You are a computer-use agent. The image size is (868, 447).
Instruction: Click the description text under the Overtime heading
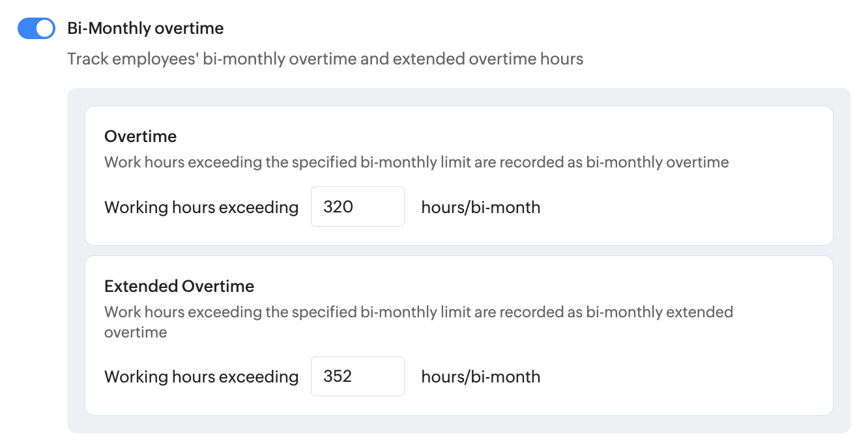416,162
